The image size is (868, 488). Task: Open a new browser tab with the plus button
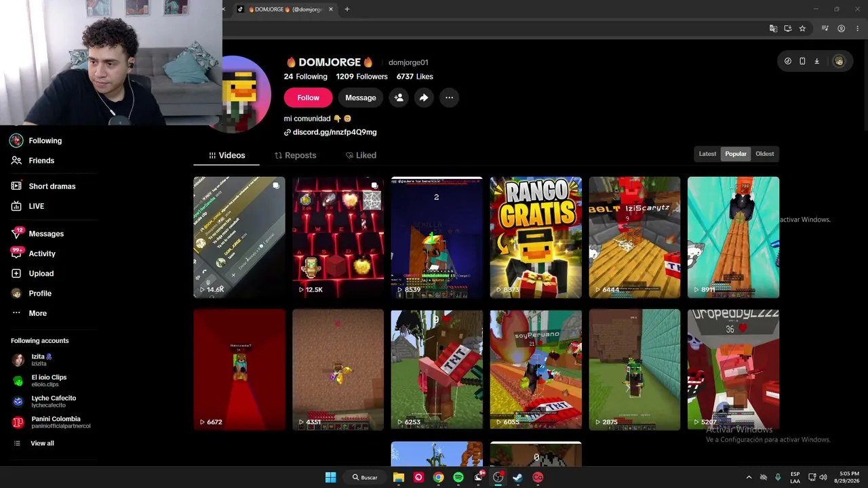click(347, 9)
